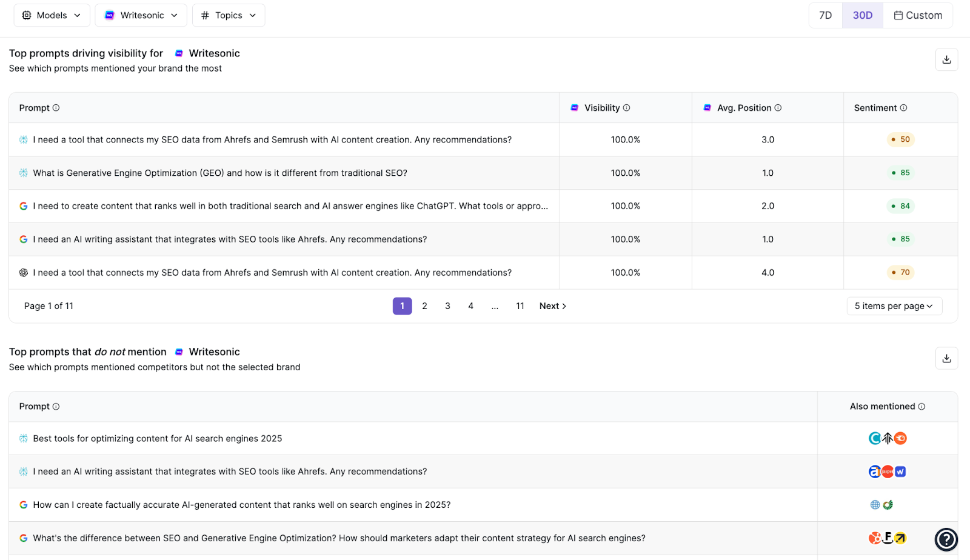Click the Visibility column brand icon

click(x=575, y=108)
